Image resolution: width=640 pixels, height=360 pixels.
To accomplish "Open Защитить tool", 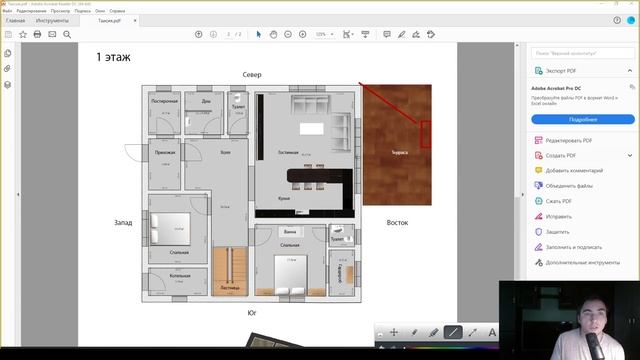I will pos(551,232).
